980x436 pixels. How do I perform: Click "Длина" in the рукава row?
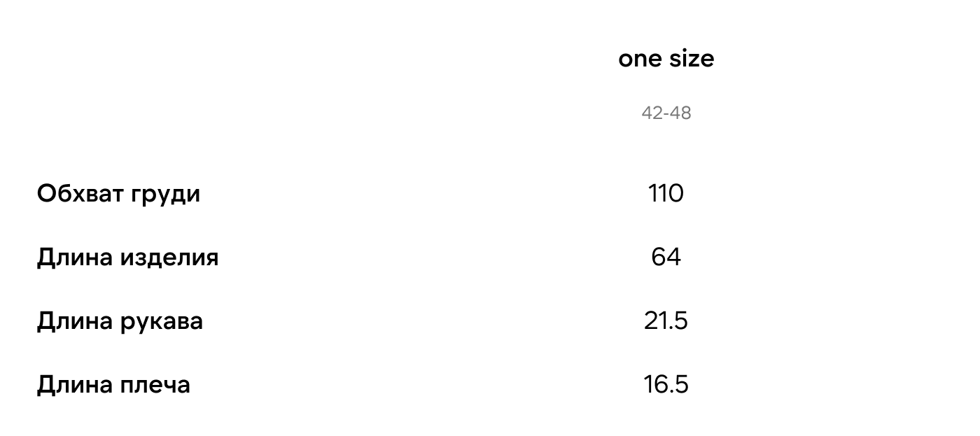(74, 322)
